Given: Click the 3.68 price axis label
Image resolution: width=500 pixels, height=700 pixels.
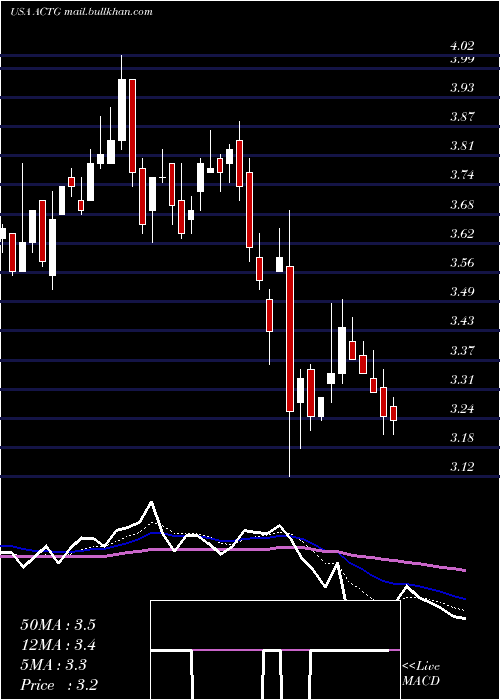Looking at the screenshot, I should pyautogui.click(x=462, y=205).
